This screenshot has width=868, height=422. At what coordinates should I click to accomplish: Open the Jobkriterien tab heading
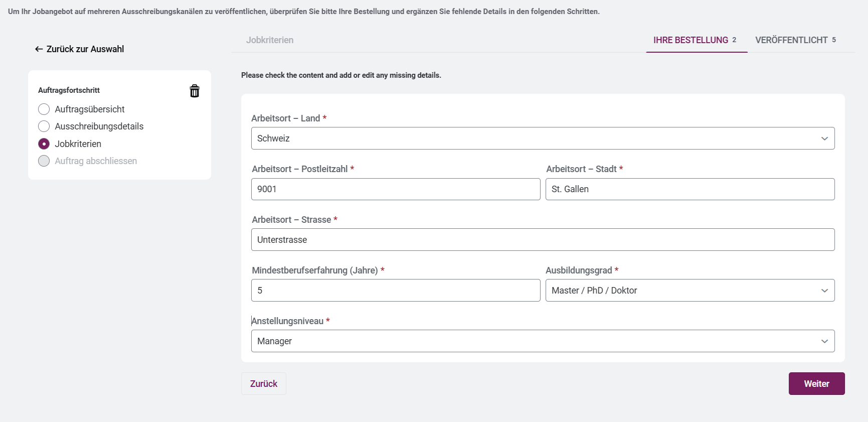point(270,40)
